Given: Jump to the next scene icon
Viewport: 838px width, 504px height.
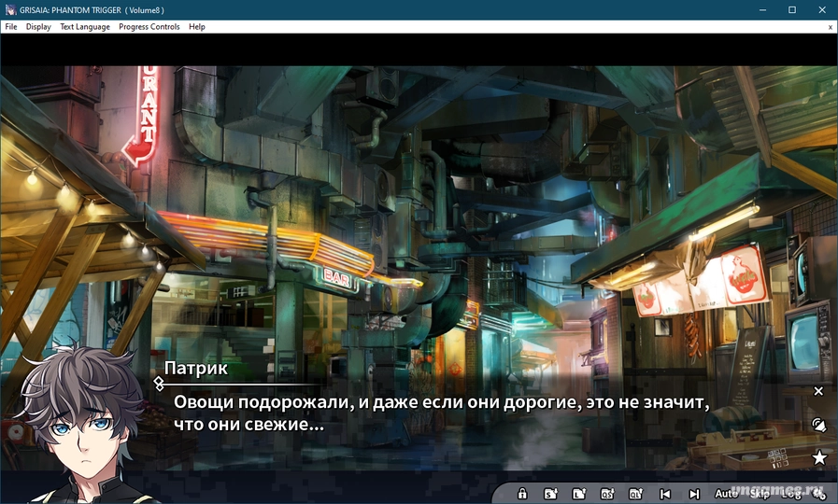Looking at the screenshot, I should [694, 494].
